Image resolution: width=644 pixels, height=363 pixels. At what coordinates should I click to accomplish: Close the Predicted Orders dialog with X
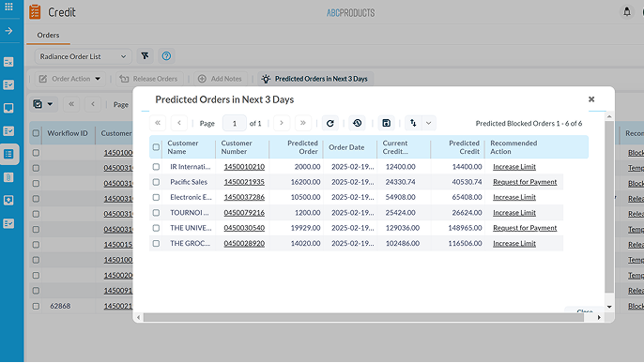(x=591, y=99)
